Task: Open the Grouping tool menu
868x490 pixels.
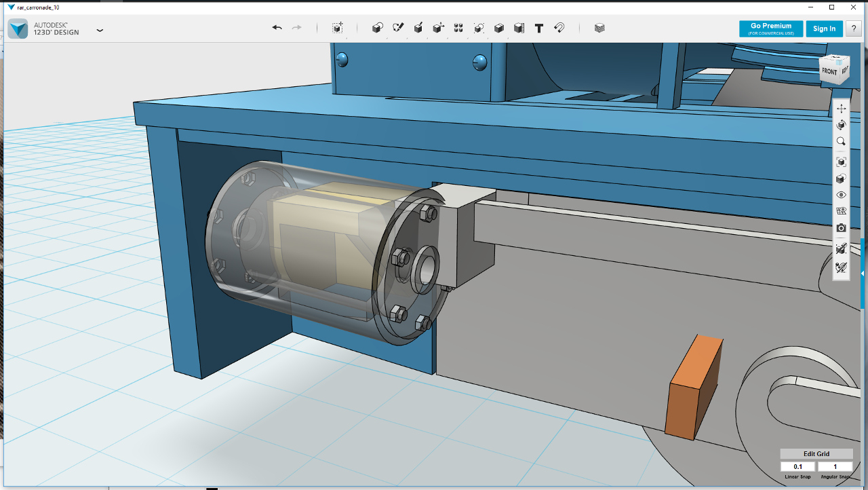Action: click(479, 28)
